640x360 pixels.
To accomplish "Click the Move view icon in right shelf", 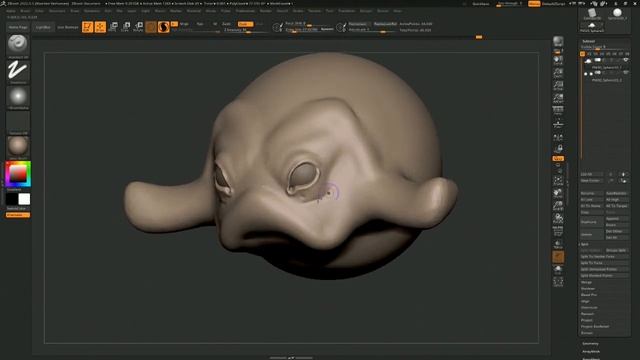I will click(x=558, y=193).
